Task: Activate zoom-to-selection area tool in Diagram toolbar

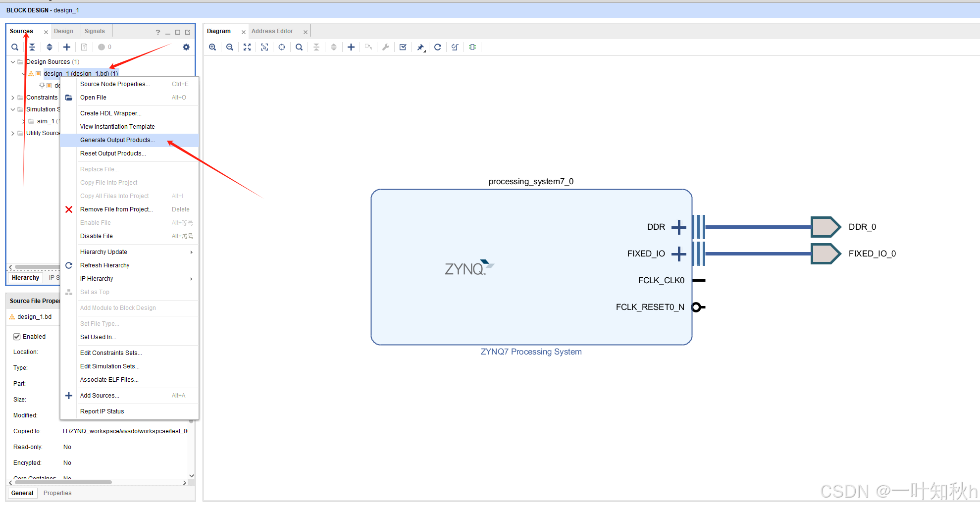Action: pos(264,47)
